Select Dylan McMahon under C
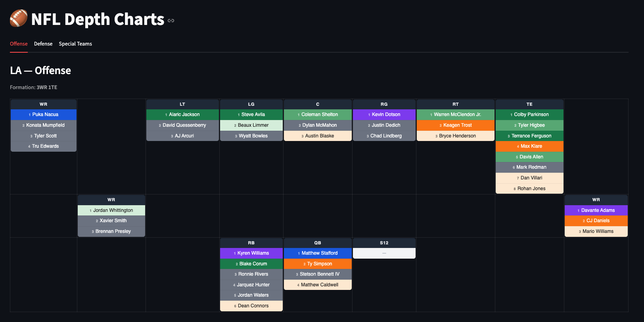The image size is (644, 322). click(318, 125)
